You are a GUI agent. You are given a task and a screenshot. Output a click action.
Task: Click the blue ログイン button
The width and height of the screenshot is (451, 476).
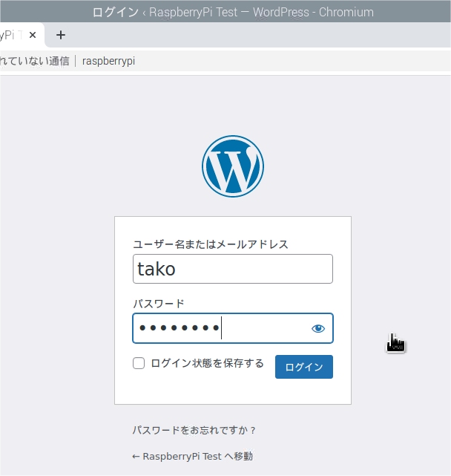(304, 367)
